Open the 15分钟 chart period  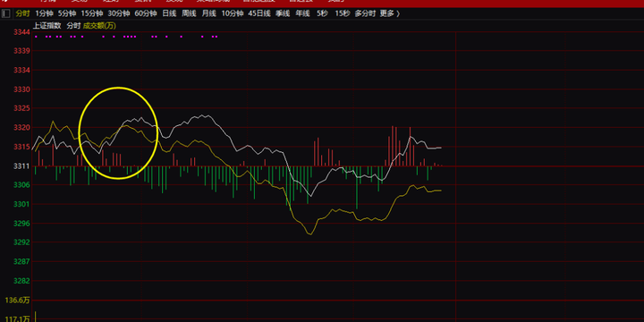(91, 13)
